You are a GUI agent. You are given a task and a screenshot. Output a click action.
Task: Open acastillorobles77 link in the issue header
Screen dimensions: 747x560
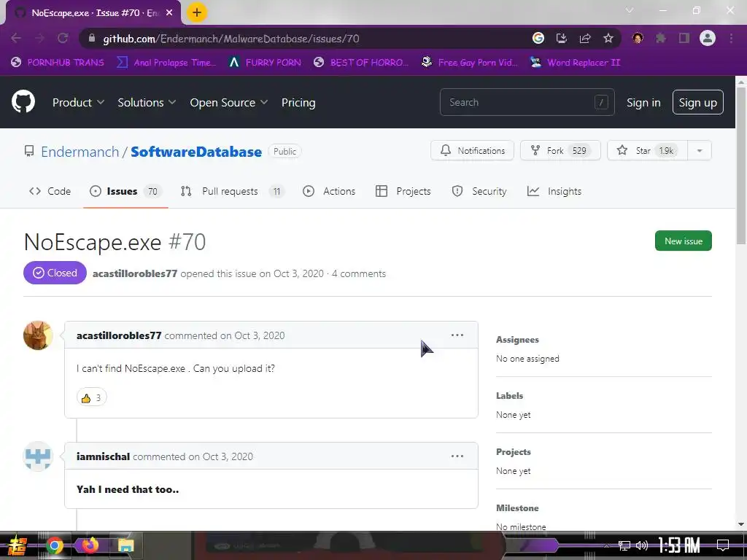(135, 273)
